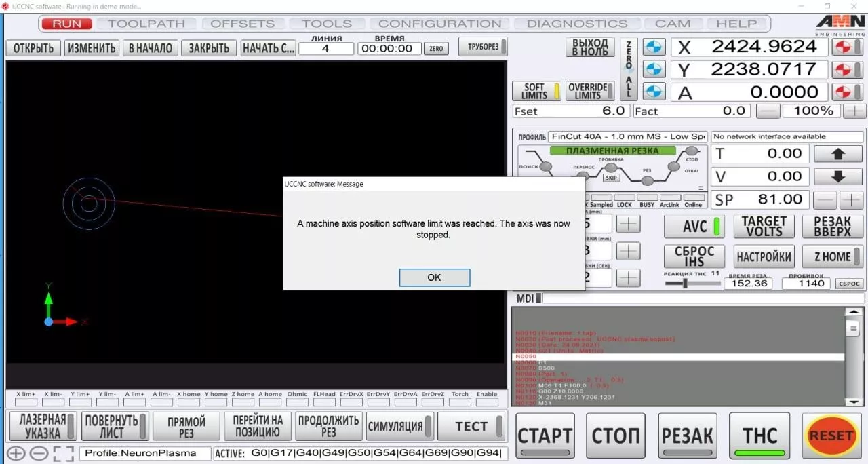The image size is (868, 464).
Task: Click the fit-to-view brackets icon
Action: [63, 453]
